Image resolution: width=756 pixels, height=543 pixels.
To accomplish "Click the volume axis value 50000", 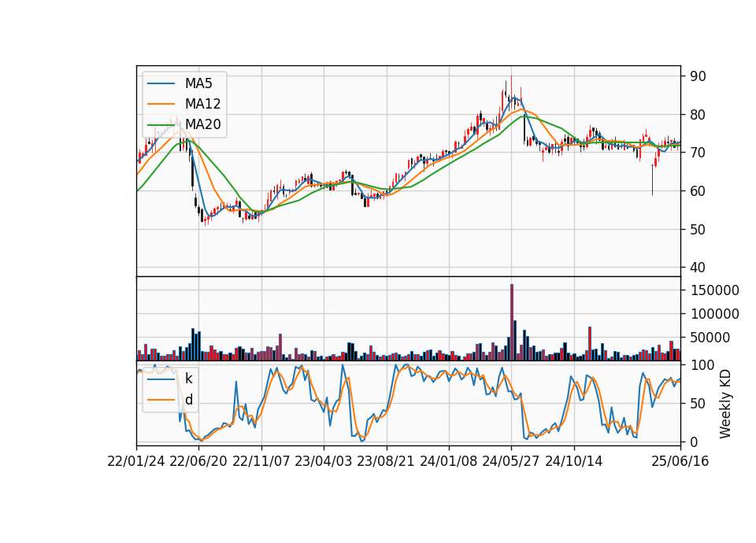I will (x=710, y=338).
